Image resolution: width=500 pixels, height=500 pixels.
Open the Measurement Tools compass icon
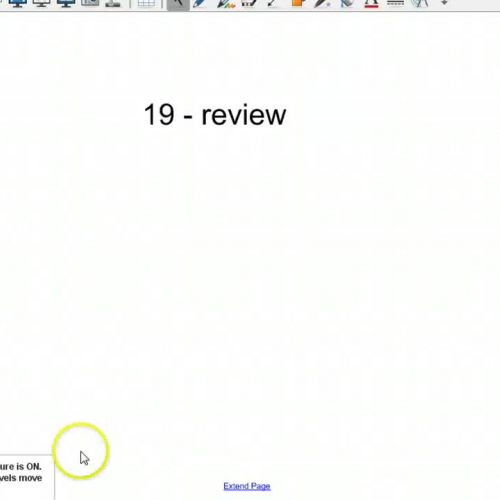click(419, 3)
